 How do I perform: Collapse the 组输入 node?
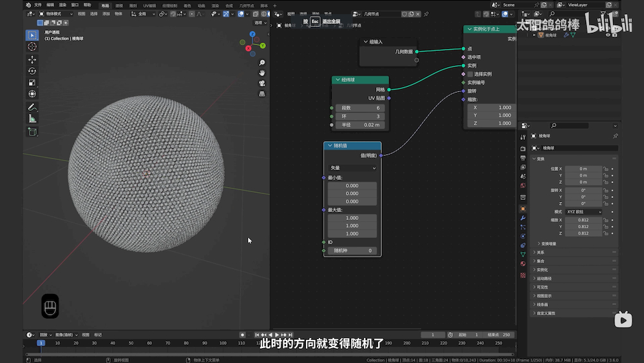[366, 42]
